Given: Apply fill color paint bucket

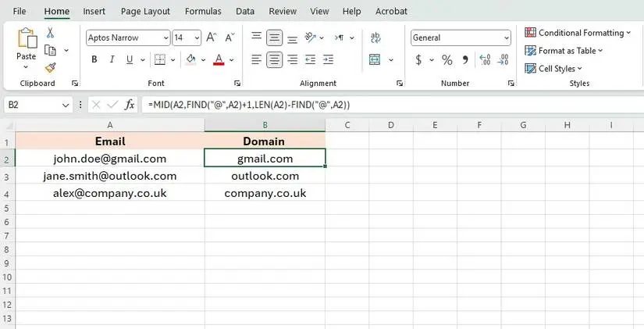Looking at the screenshot, I should coord(191,59).
